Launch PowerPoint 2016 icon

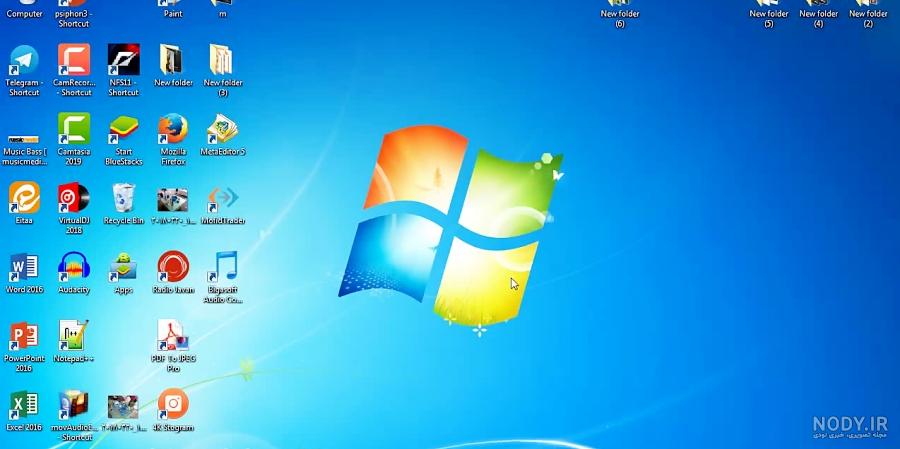point(24,336)
